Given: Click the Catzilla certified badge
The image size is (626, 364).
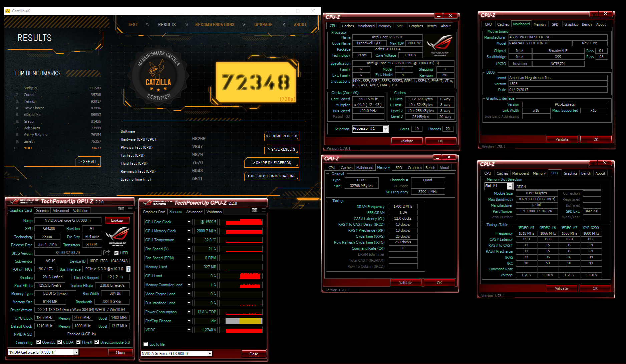Looking at the screenshot, I should click(158, 76).
